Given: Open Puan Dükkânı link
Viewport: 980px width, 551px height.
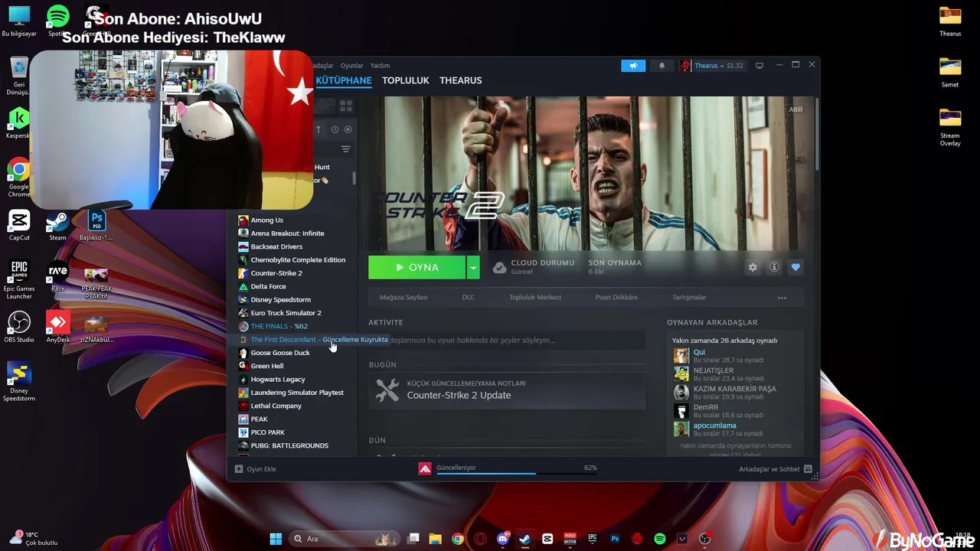Looking at the screenshot, I should 616,297.
